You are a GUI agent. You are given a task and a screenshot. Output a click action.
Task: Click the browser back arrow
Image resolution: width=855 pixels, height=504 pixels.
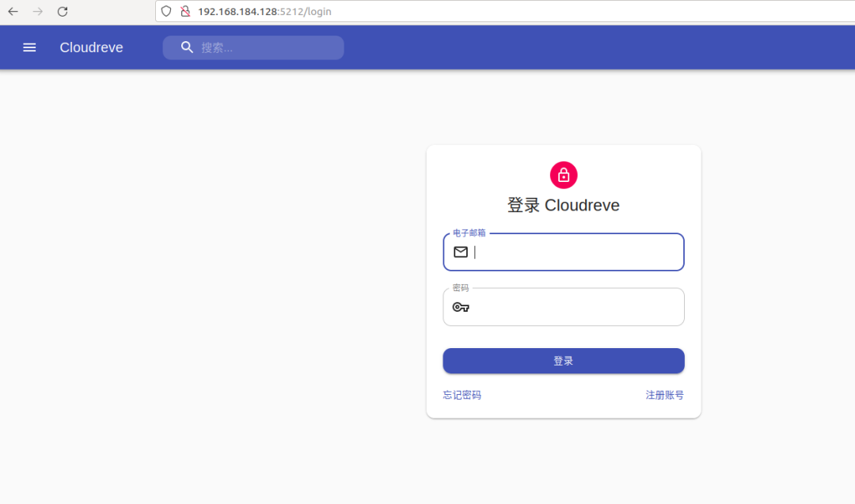(12, 11)
